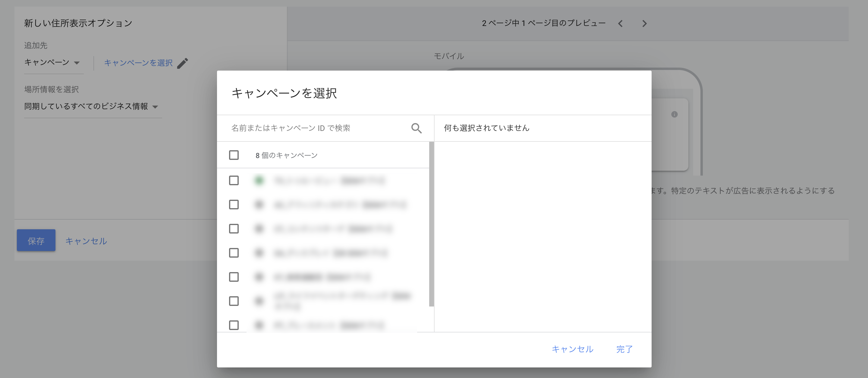Click green status dot of first campaign
868x378 pixels.
point(259,180)
